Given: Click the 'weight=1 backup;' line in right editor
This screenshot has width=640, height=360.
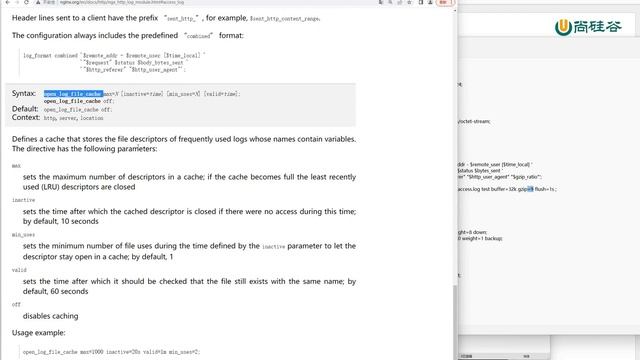Looking at the screenshot, I should [480, 238].
